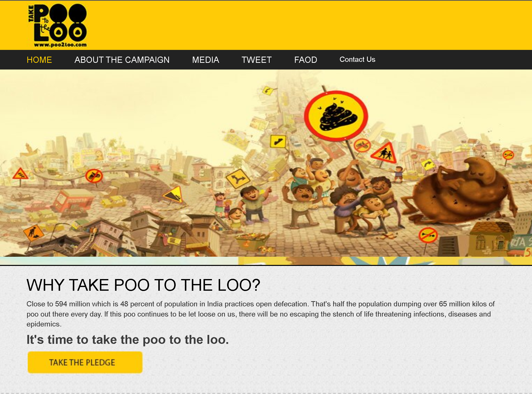Click the yellow speed bump sign

[278, 142]
